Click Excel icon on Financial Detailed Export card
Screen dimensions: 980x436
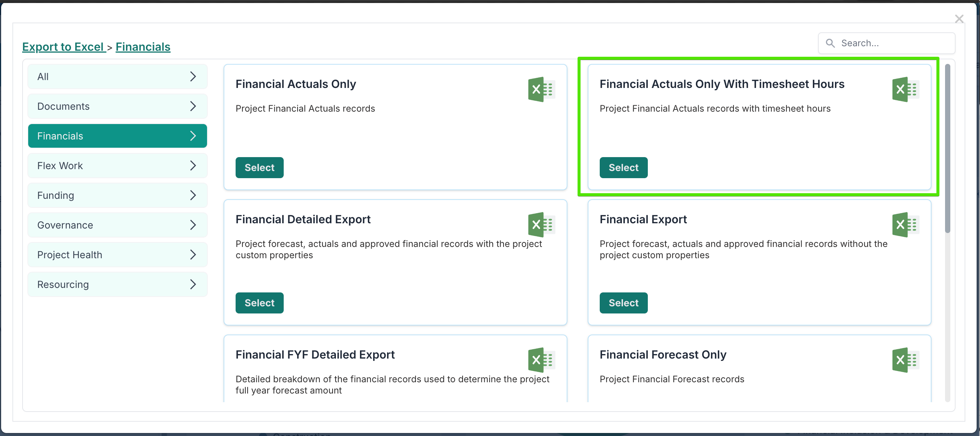click(x=541, y=224)
